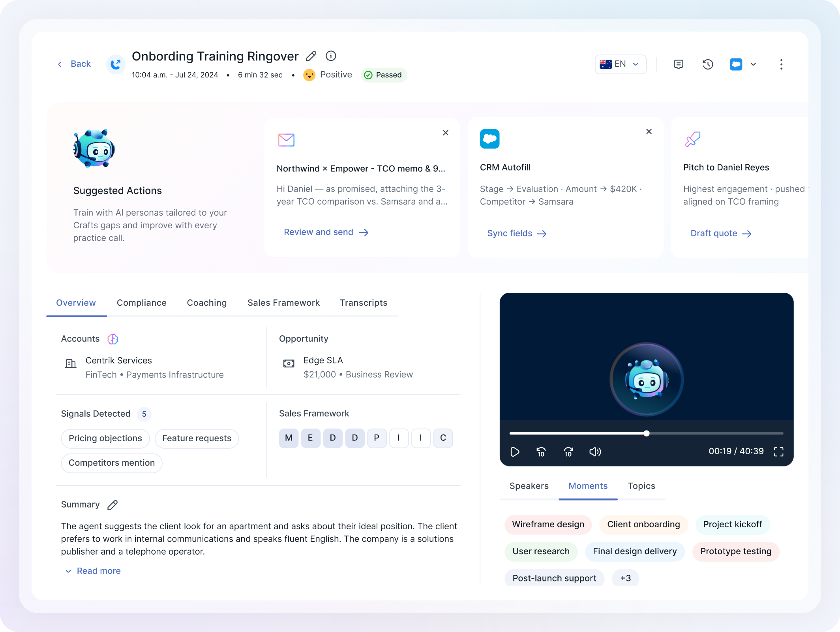The image size is (840, 632).
Task: Switch to the Speakers tab
Action: coord(529,486)
